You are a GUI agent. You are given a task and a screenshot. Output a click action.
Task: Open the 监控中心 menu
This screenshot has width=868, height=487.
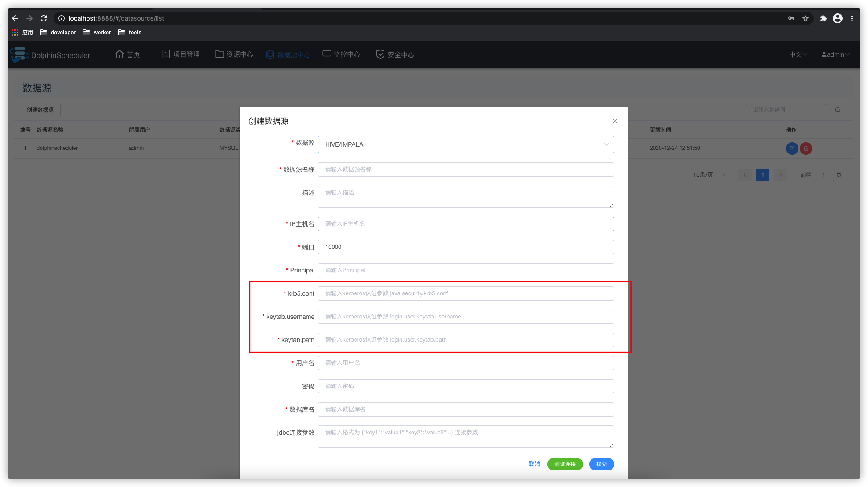(x=341, y=54)
